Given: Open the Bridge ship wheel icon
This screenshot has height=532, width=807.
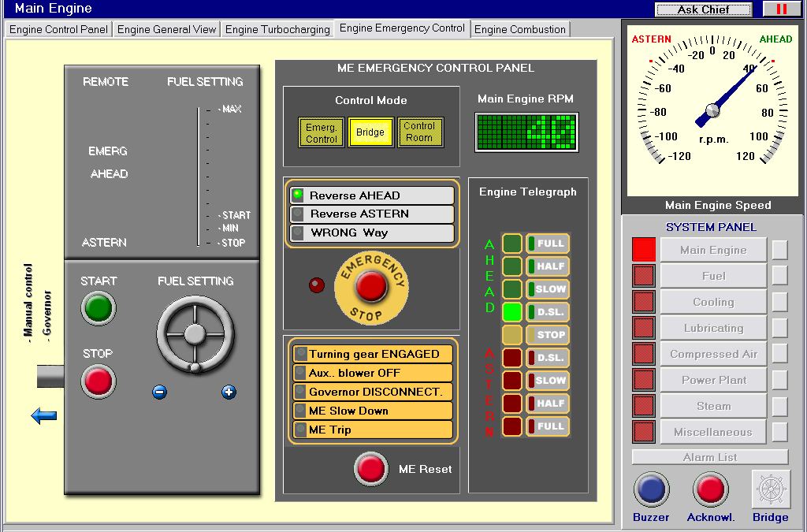Looking at the screenshot, I should pos(771,489).
